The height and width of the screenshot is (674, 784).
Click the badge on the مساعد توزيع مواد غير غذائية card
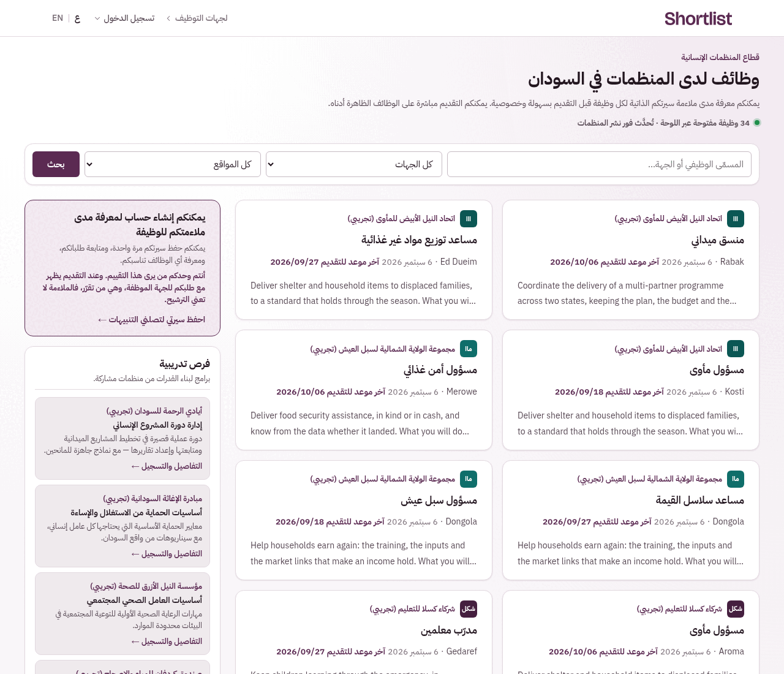tap(469, 219)
